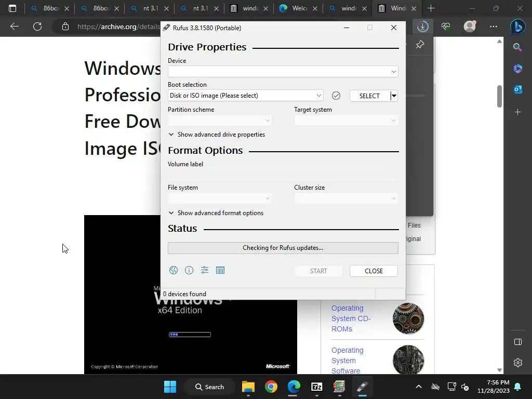Open the Boot selection dropdown

pyautogui.click(x=246, y=96)
